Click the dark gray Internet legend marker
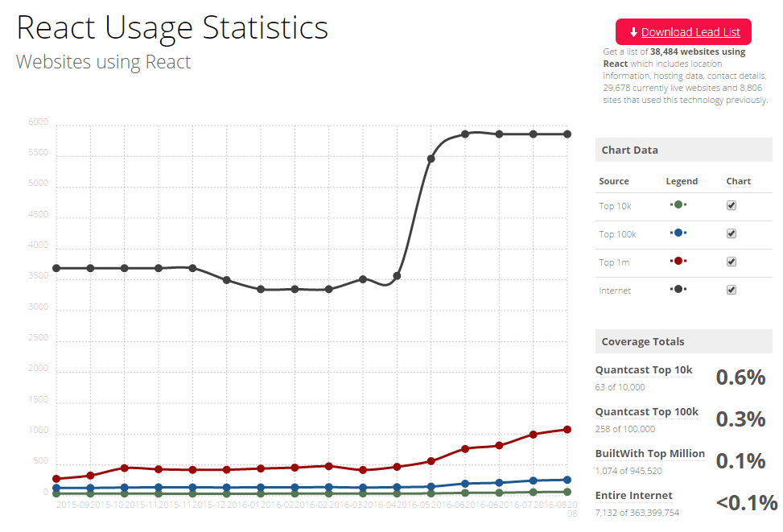Image resolution: width=783 pixels, height=532 pixels. 678,290
